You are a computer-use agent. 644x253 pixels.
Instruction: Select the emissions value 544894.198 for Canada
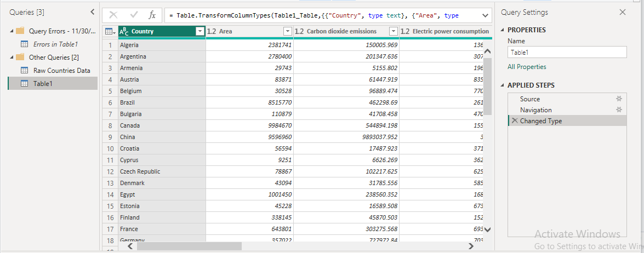[x=346, y=125]
